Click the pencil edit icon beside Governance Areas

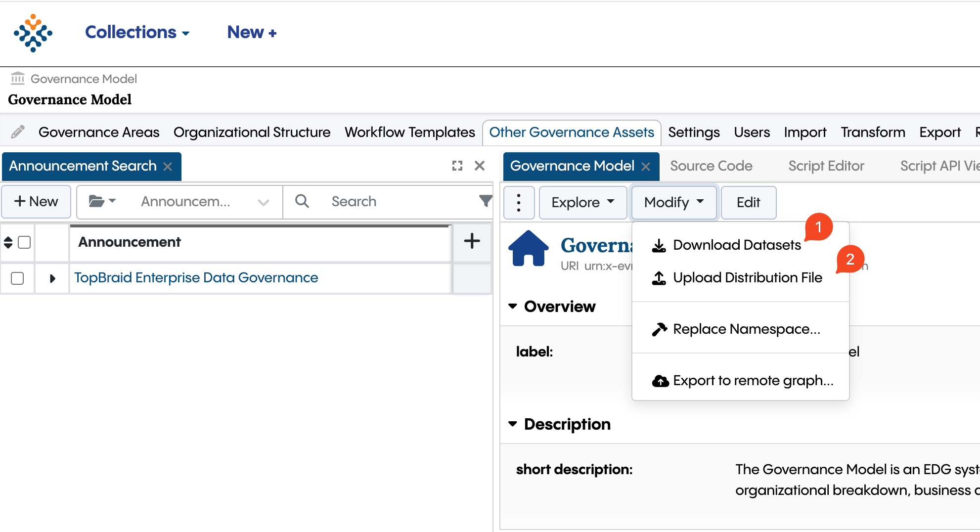click(x=18, y=132)
